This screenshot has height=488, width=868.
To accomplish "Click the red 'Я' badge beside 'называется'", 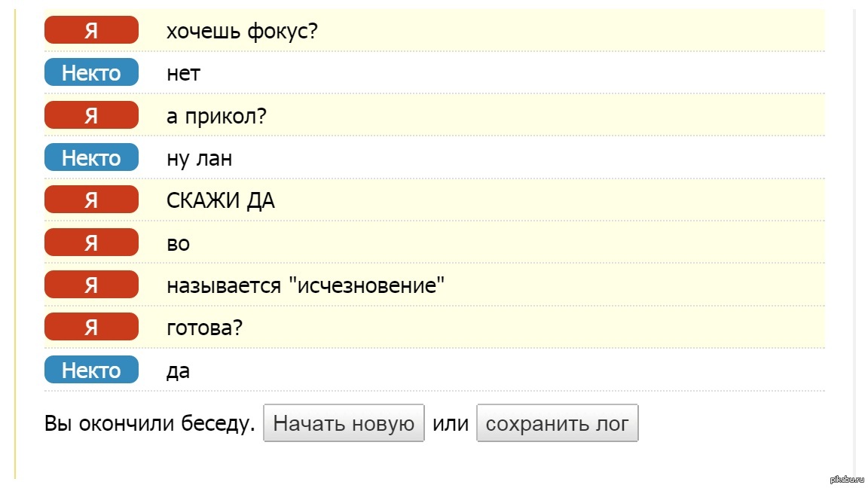I will (91, 285).
